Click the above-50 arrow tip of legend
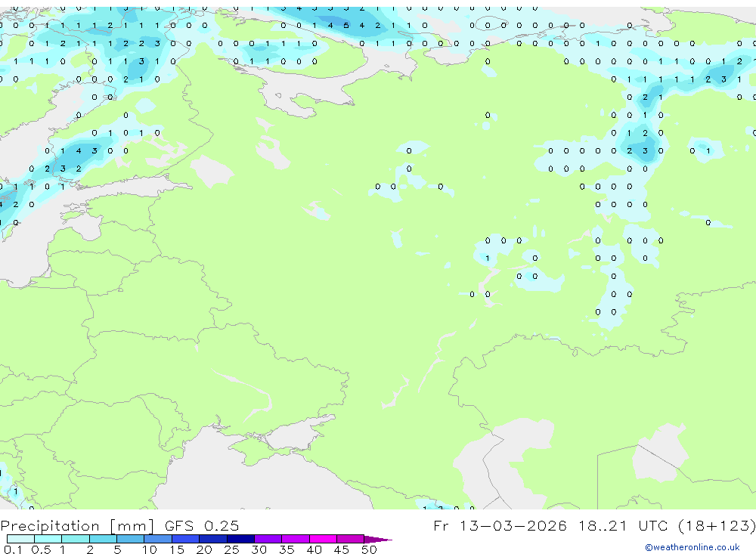Viewport: 756px width, 554px height. [x=377, y=540]
